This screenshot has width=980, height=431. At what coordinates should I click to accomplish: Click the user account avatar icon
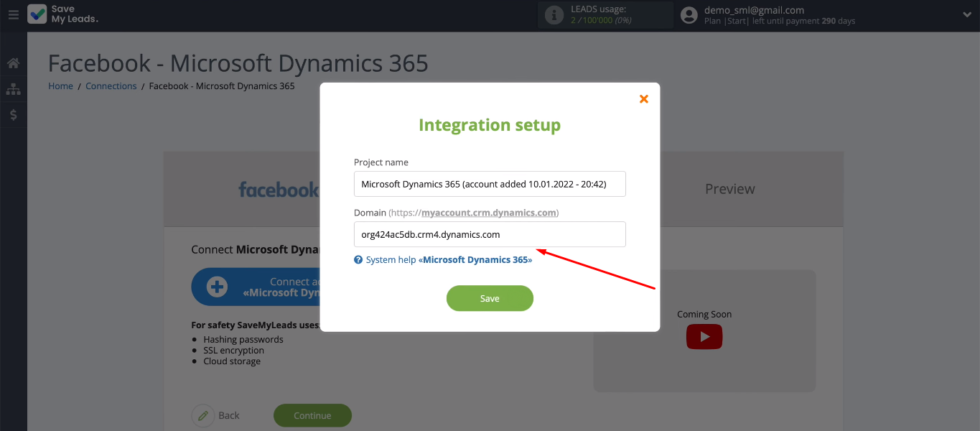pyautogui.click(x=689, y=15)
